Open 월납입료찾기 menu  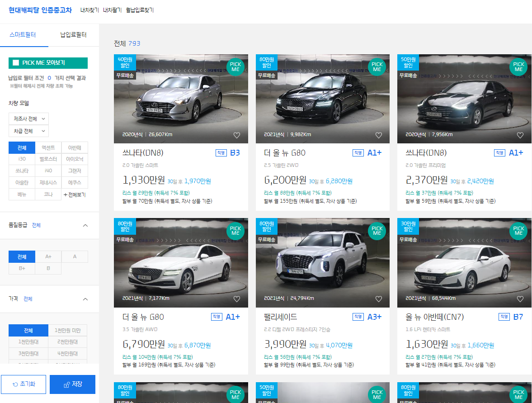point(140,10)
